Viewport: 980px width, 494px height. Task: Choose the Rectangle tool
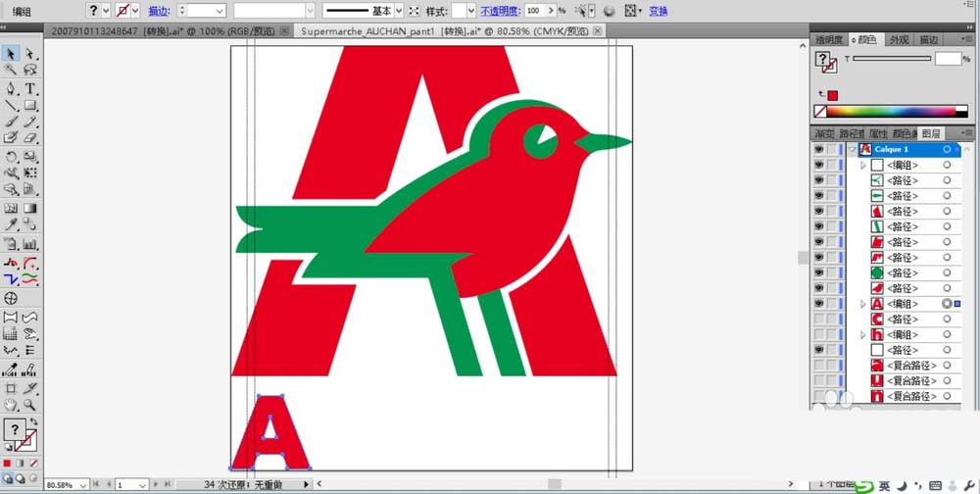(30, 105)
